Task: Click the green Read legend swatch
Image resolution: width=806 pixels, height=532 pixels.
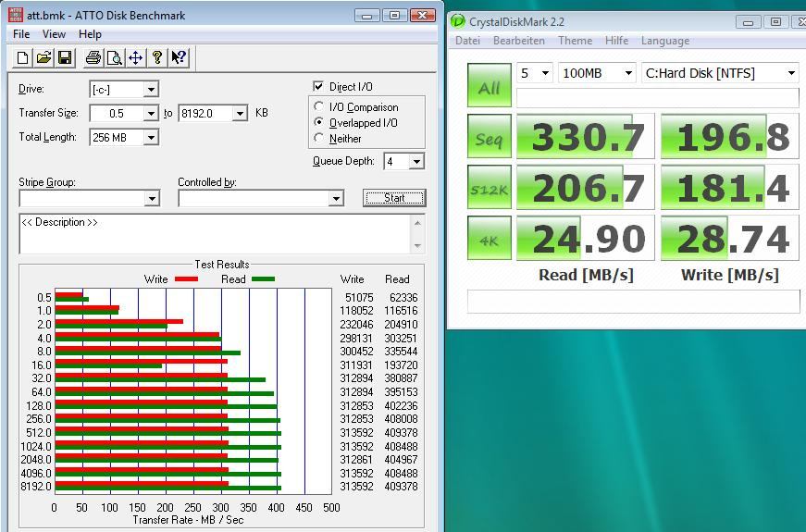Action: pos(263,279)
